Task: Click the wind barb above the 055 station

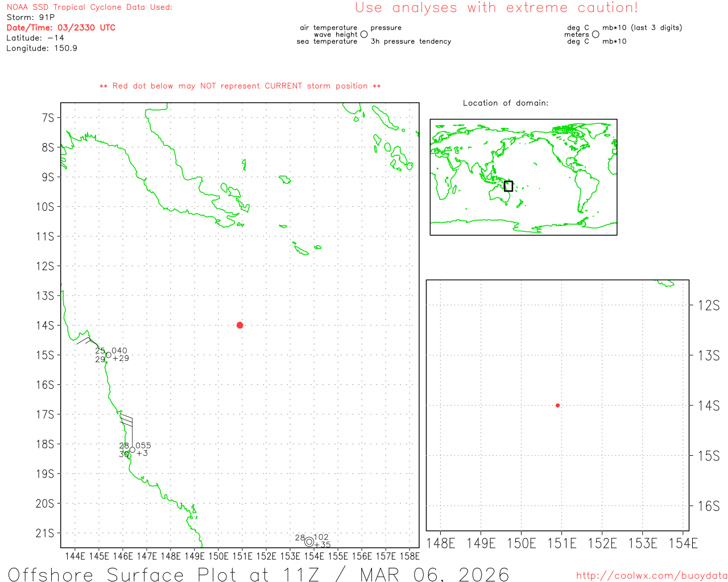Action: pos(127,421)
